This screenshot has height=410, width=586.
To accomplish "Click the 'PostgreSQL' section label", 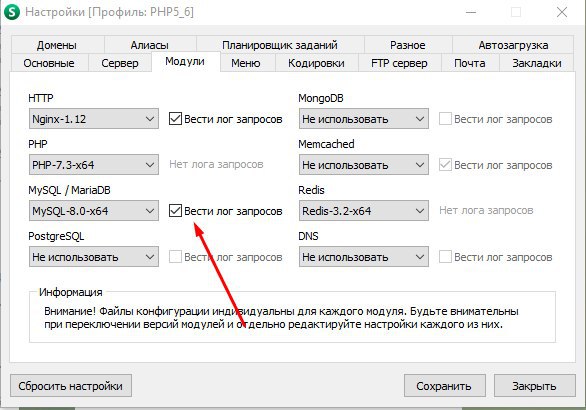I will pyautogui.click(x=56, y=237).
